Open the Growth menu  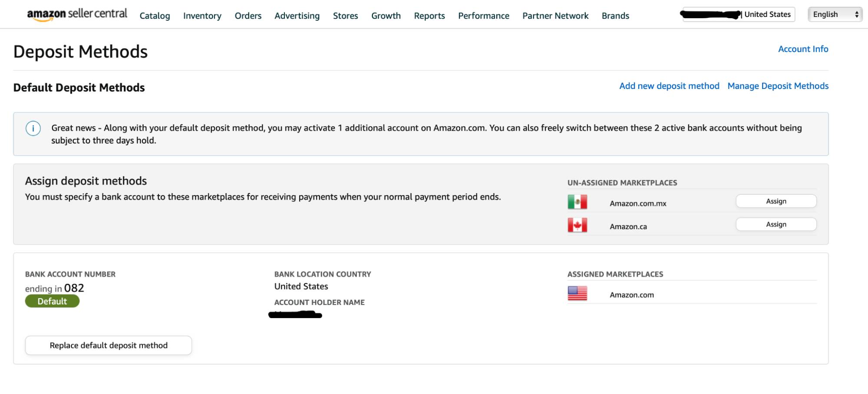click(386, 16)
